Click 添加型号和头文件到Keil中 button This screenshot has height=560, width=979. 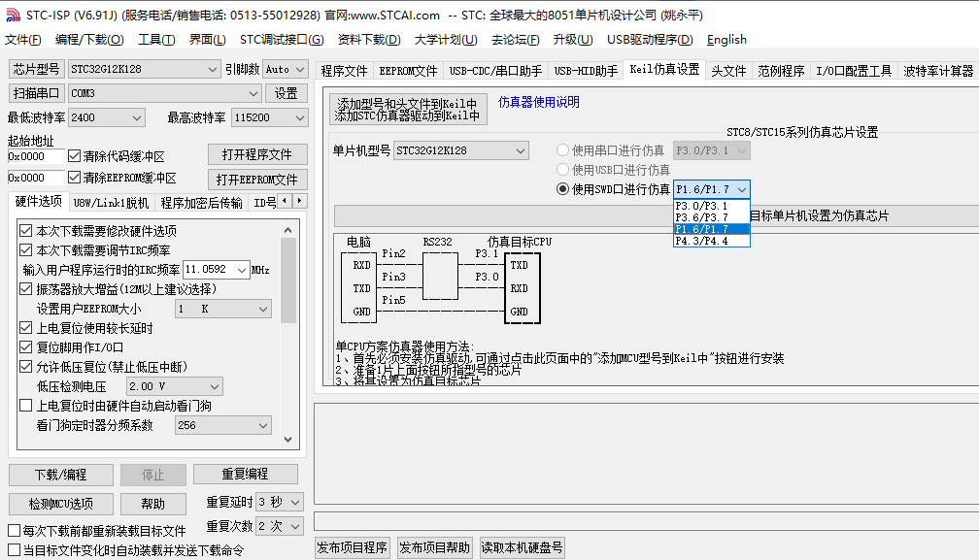pyautogui.click(x=408, y=109)
